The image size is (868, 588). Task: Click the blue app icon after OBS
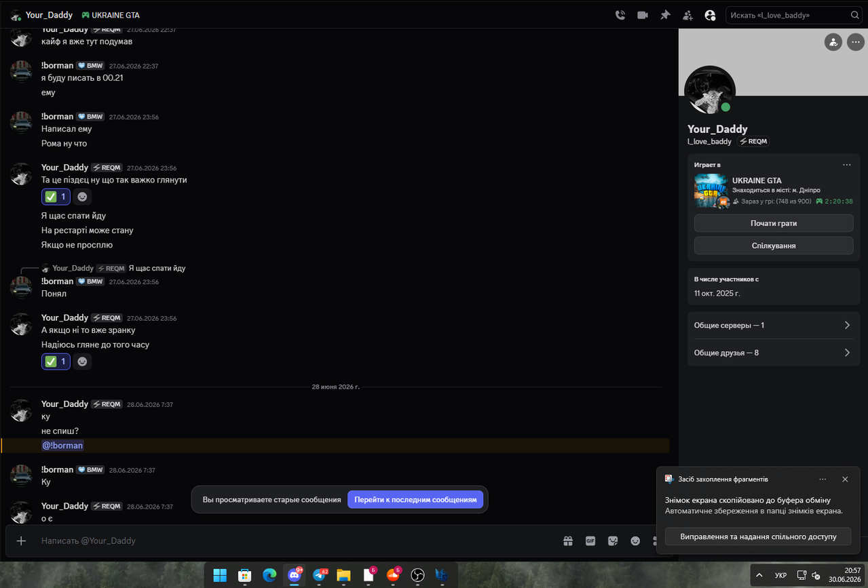click(442, 575)
